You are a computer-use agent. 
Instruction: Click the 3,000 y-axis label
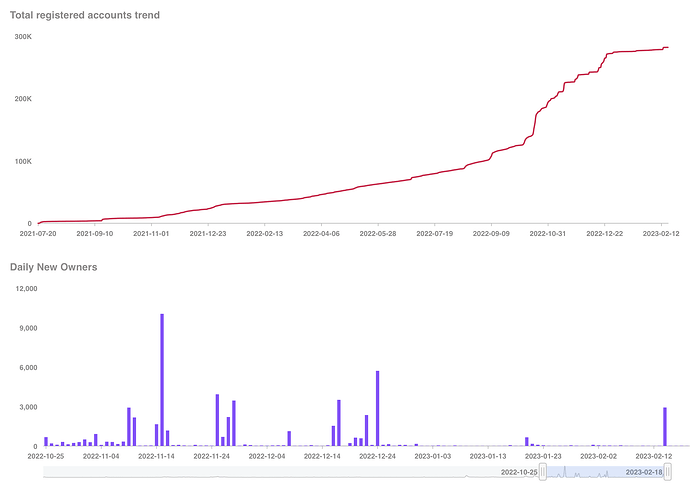click(28, 407)
